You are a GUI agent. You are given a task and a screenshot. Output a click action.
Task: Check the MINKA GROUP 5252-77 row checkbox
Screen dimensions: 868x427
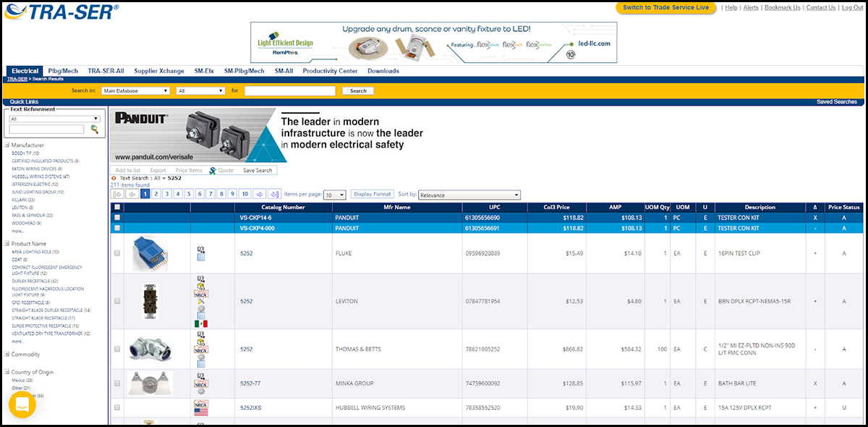(117, 384)
